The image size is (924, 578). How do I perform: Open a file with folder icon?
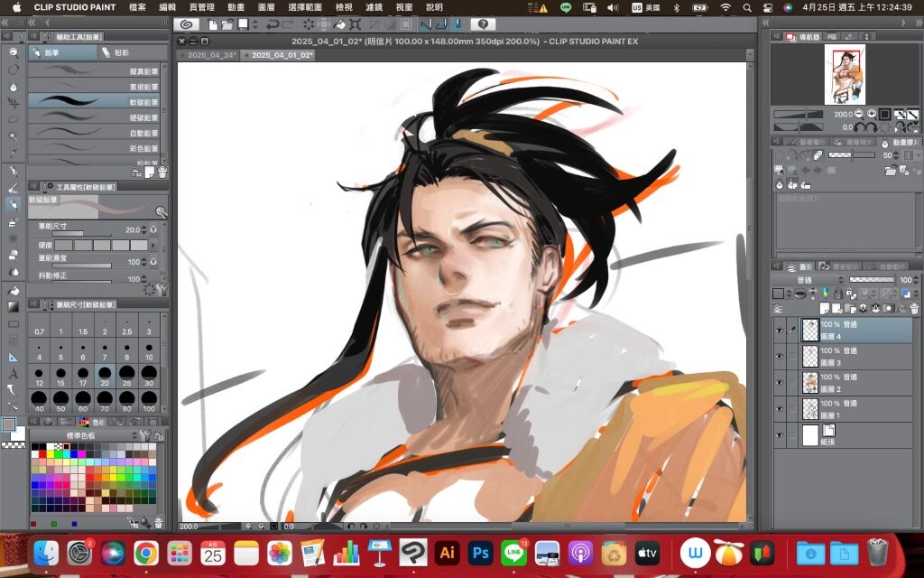pyautogui.click(x=226, y=24)
